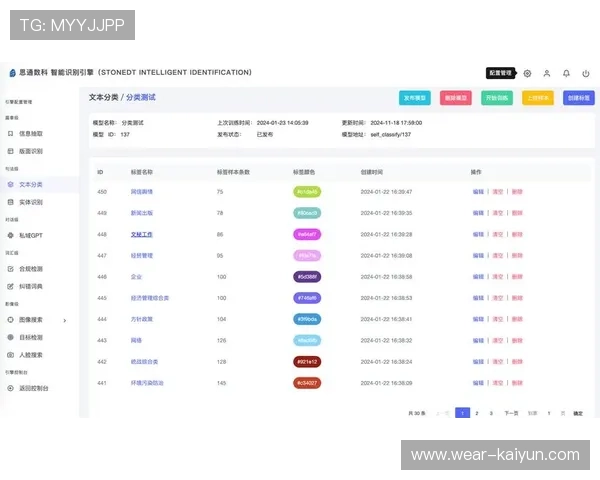Click the #c34027 color tag
The height and width of the screenshot is (480, 600).
(x=307, y=382)
